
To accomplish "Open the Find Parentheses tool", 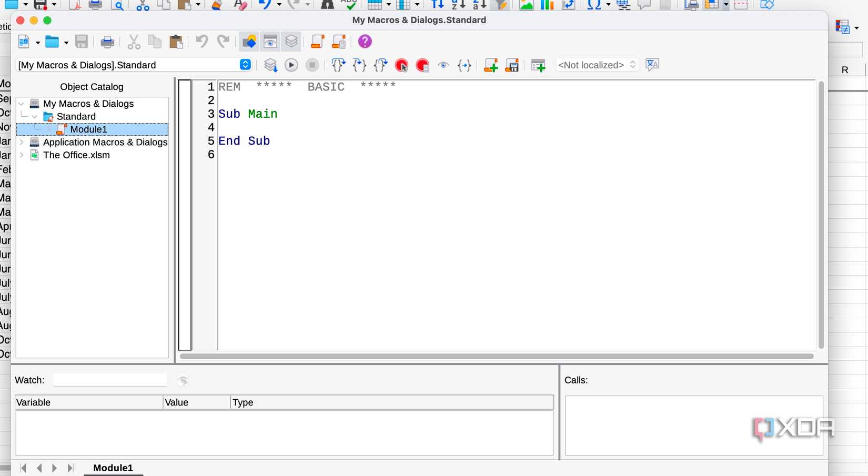I will tap(465, 65).
